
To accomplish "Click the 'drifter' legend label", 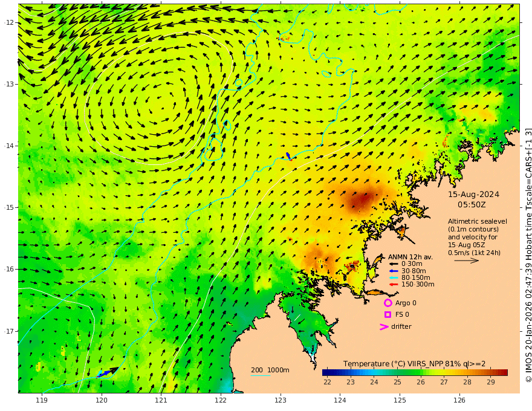I will click(x=401, y=326).
